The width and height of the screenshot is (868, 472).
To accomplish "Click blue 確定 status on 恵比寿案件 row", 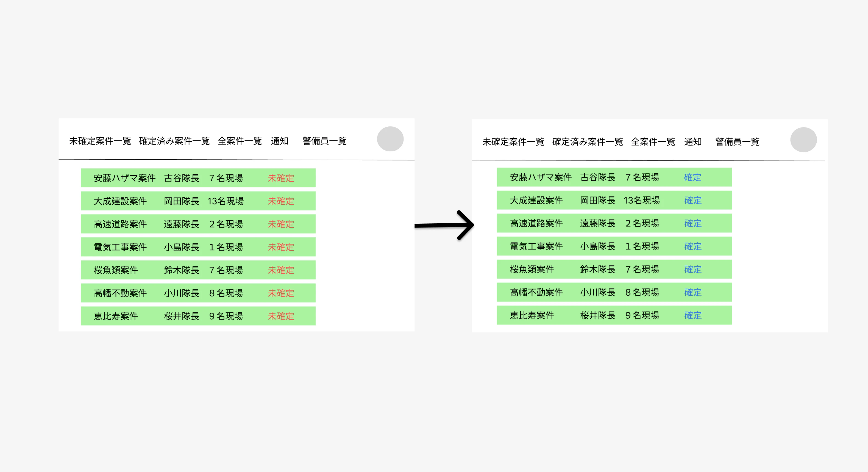I will (x=692, y=315).
